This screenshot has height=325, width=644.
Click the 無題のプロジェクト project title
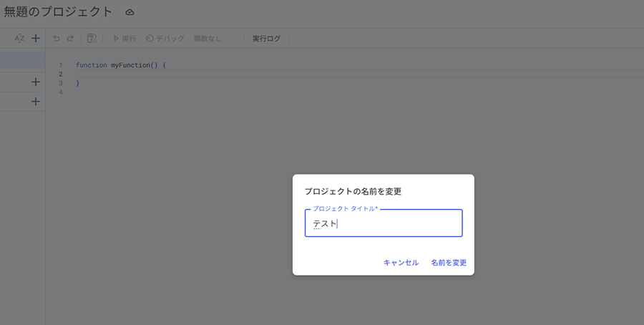click(58, 12)
